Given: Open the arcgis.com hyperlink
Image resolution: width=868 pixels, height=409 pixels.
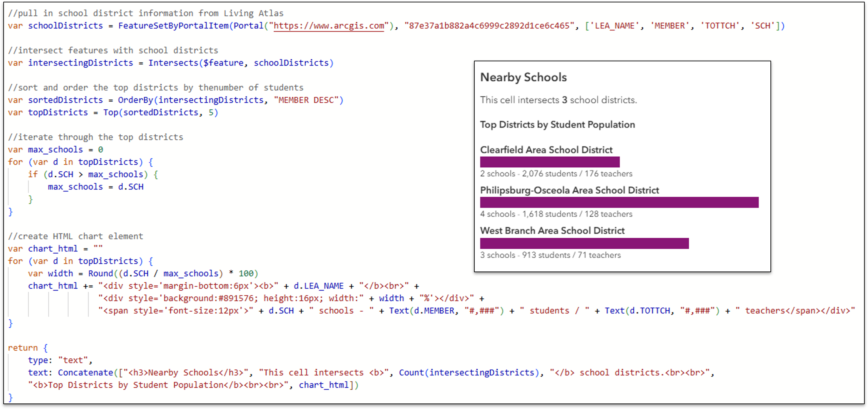Looking at the screenshot, I should 328,25.
